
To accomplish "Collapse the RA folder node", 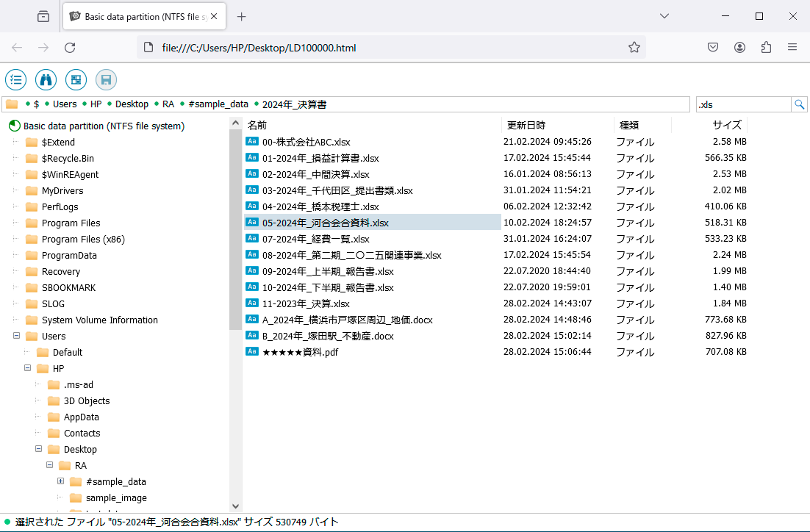I will tap(50, 465).
